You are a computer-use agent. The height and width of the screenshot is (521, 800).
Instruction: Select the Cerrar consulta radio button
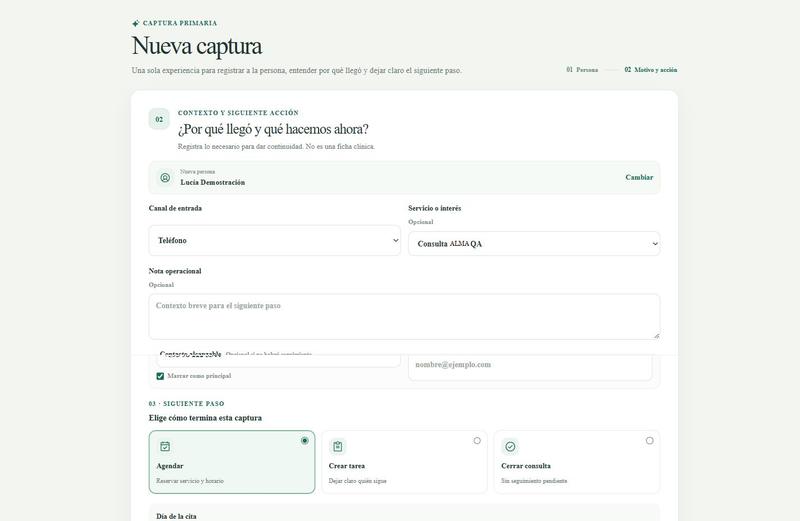649,440
